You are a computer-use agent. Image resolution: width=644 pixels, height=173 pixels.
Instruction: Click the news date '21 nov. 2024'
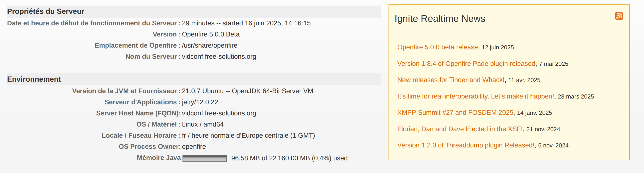coord(543,129)
